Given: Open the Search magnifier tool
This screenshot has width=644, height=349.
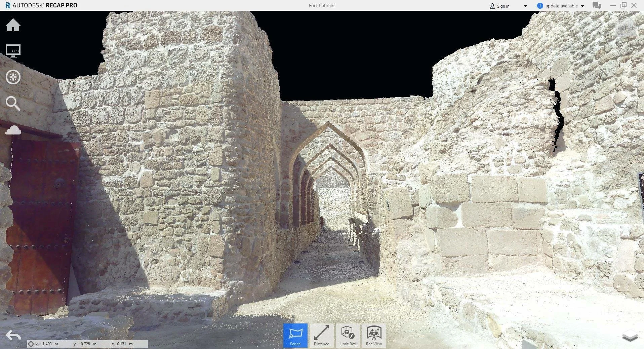Looking at the screenshot, I should (x=13, y=104).
